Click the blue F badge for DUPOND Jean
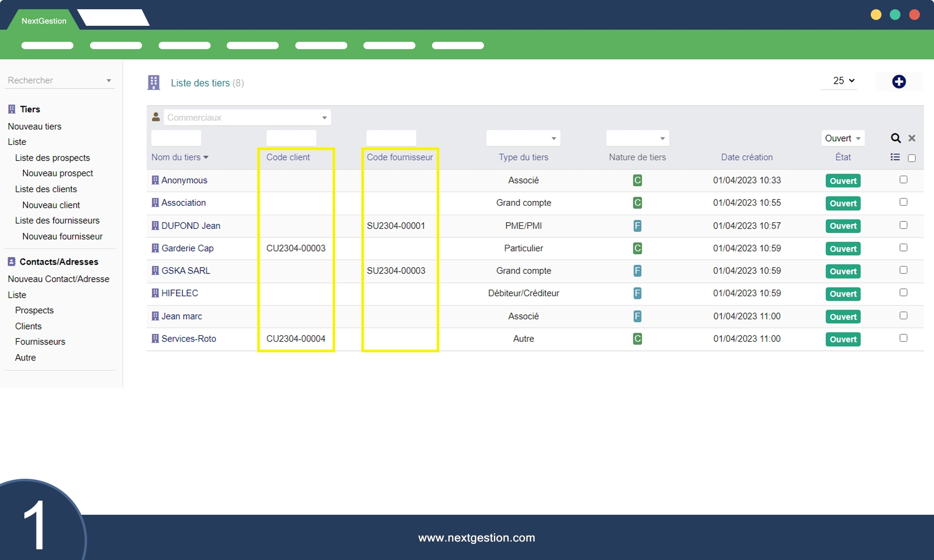This screenshot has width=934, height=560. click(637, 226)
